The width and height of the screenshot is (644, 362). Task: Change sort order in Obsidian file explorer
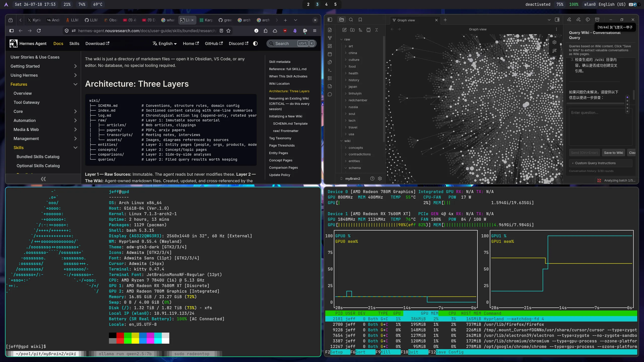(360, 30)
